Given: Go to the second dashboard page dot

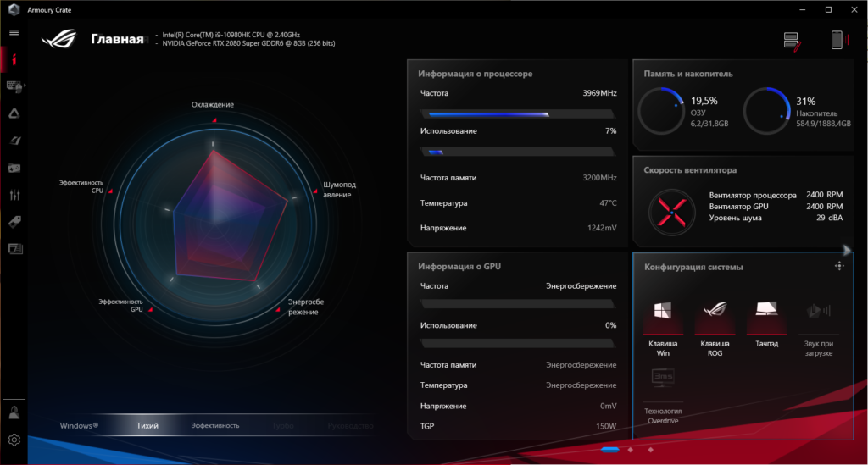Looking at the screenshot, I should 631,450.
